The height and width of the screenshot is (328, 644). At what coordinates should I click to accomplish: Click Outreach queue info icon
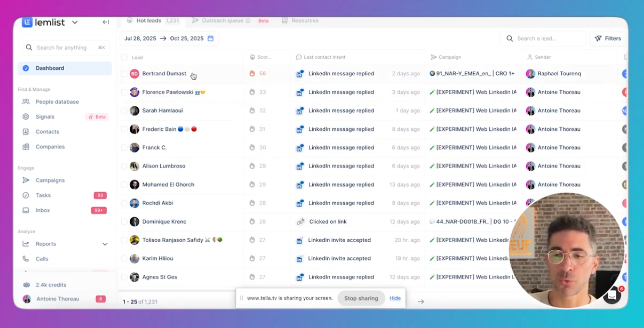248,21
